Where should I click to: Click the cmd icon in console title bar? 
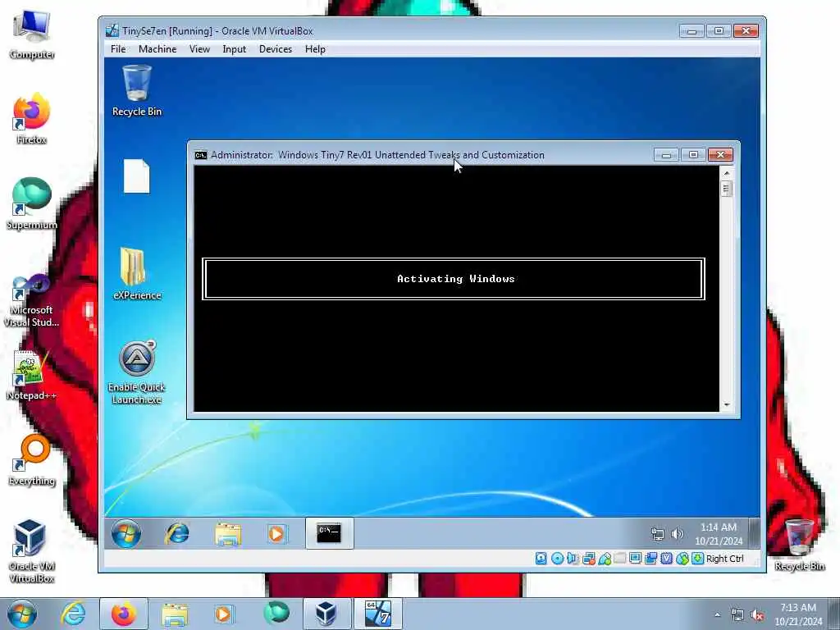click(201, 155)
